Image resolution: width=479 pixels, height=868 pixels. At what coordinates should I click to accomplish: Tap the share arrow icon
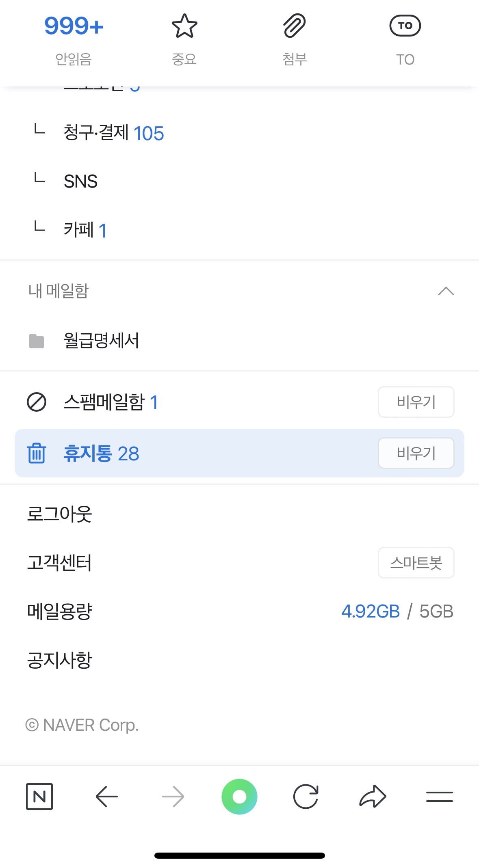[373, 797]
